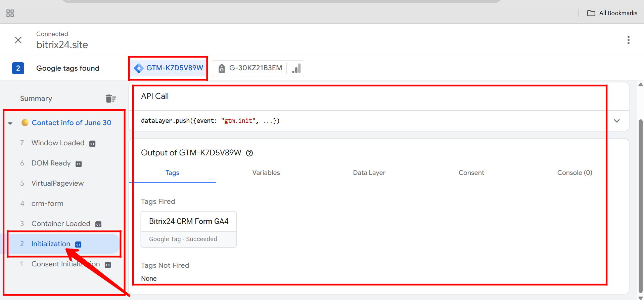This screenshot has height=300, width=644.
Task: Open the browser tab groups grid icon
Action: pos(10,13)
